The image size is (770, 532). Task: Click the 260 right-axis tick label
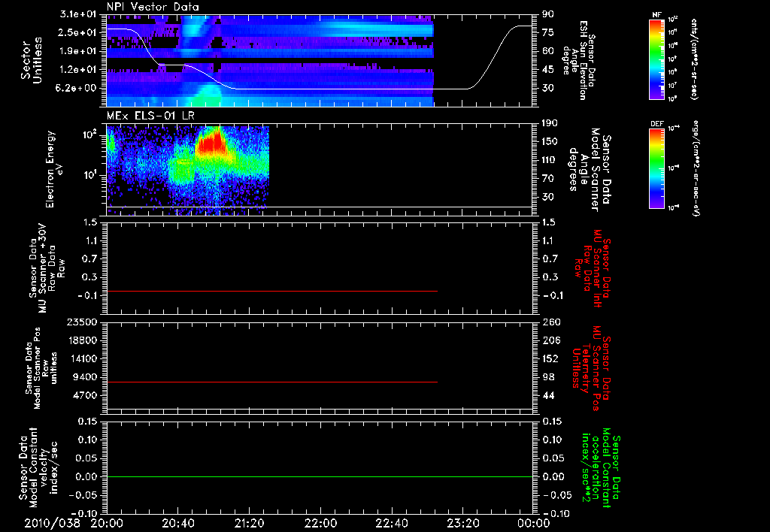tap(551, 322)
